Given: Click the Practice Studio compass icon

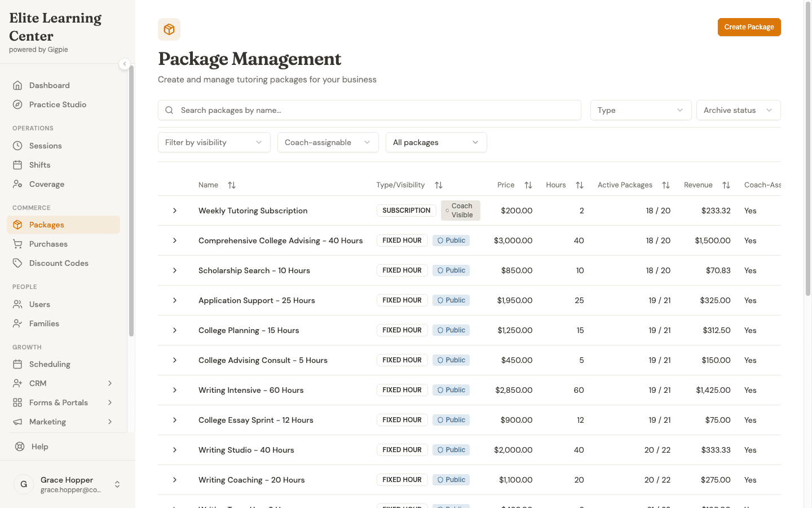Looking at the screenshot, I should point(17,104).
